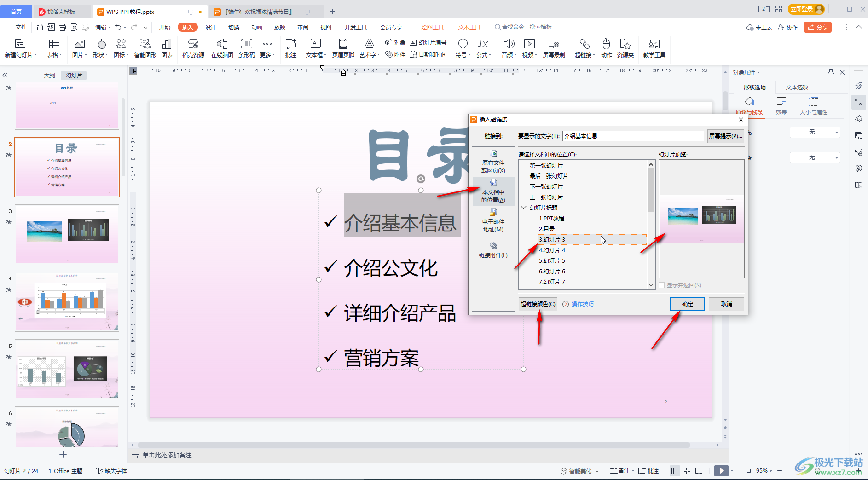868x480 pixels.
Task: Select 原有文件或网页 link destination
Action: point(492,162)
